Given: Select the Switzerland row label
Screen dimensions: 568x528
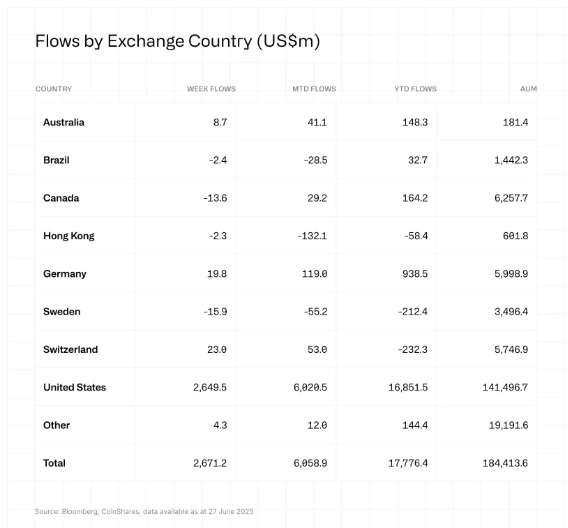Looking at the screenshot, I should (70, 349).
